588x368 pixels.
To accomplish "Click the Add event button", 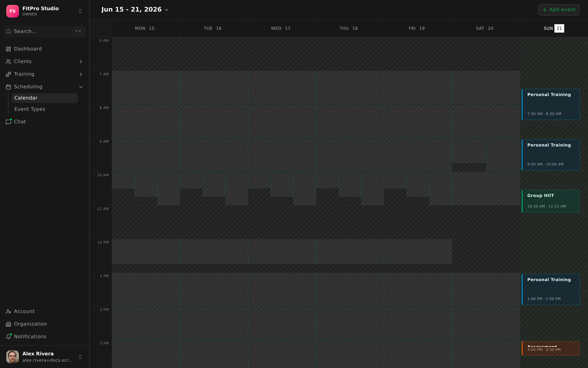I will (559, 10).
